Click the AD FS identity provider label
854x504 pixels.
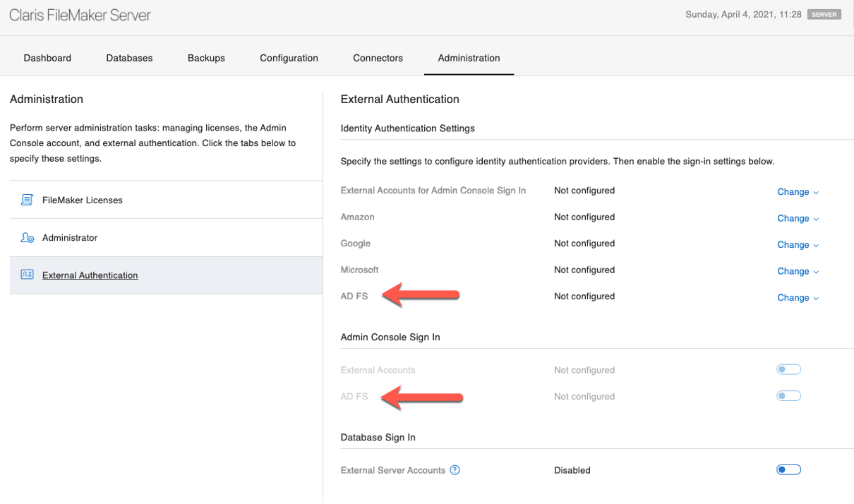pyautogui.click(x=354, y=296)
